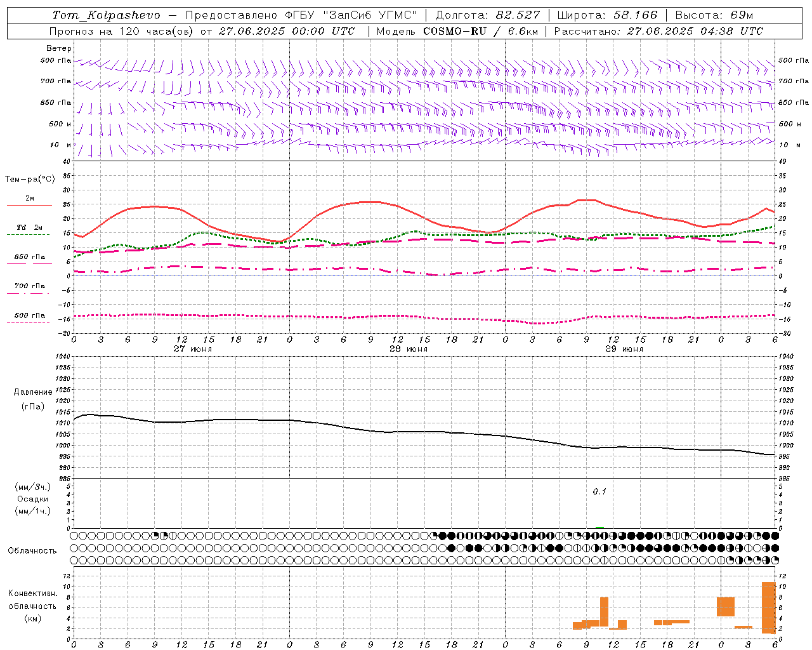Image resolution: width=812 pixels, height=650 pixels.
Task: Click the 2м temperature legend entry
Action: pyautogui.click(x=30, y=198)
